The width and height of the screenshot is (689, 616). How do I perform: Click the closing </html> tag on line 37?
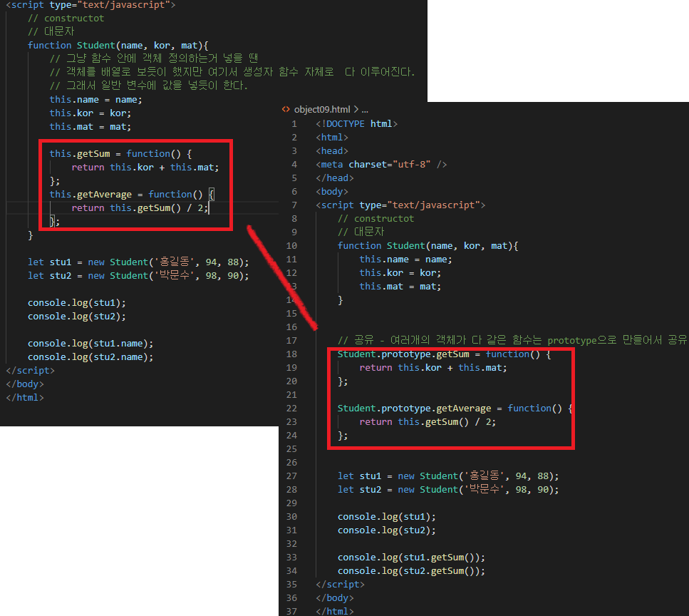click(x=335, y=611)
